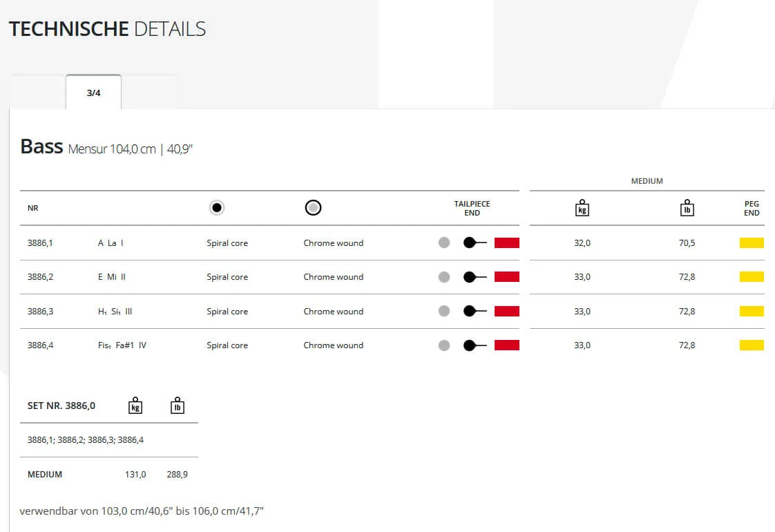
Task: Click the core material icon in header
Action: tap(217, 208)
